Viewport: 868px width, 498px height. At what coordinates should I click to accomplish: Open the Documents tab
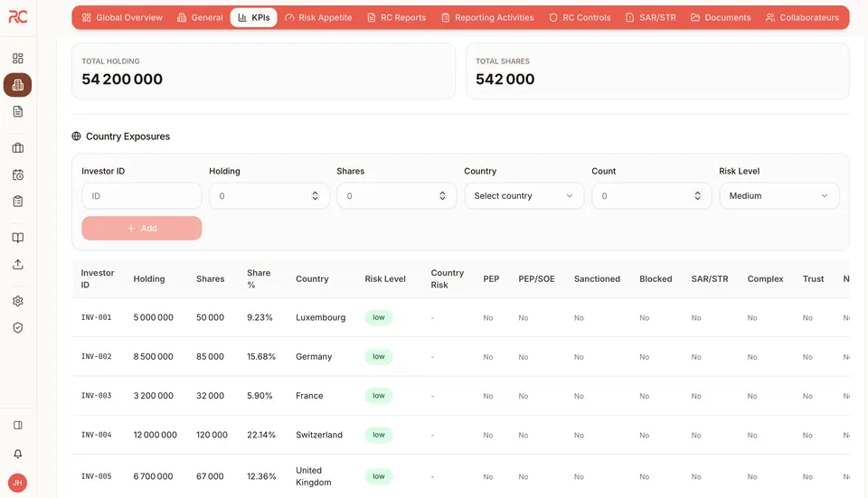tap(721, 18)
